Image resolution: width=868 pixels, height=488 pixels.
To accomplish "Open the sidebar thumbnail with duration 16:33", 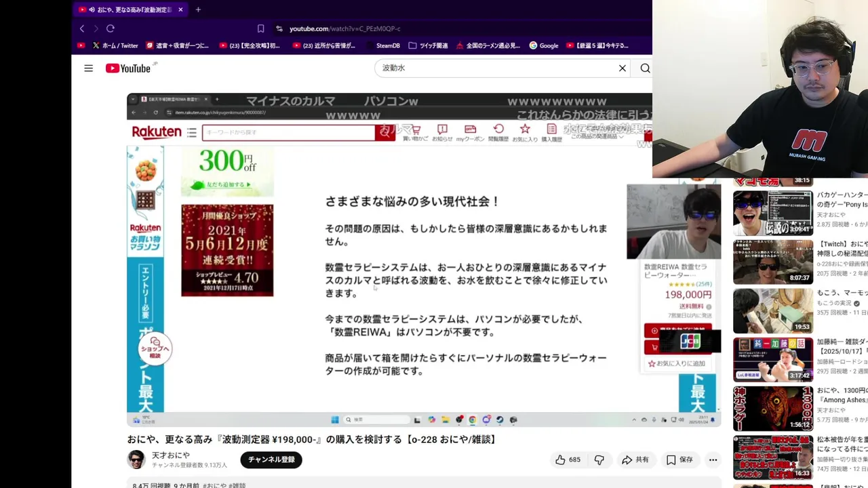I will (772, 457).
